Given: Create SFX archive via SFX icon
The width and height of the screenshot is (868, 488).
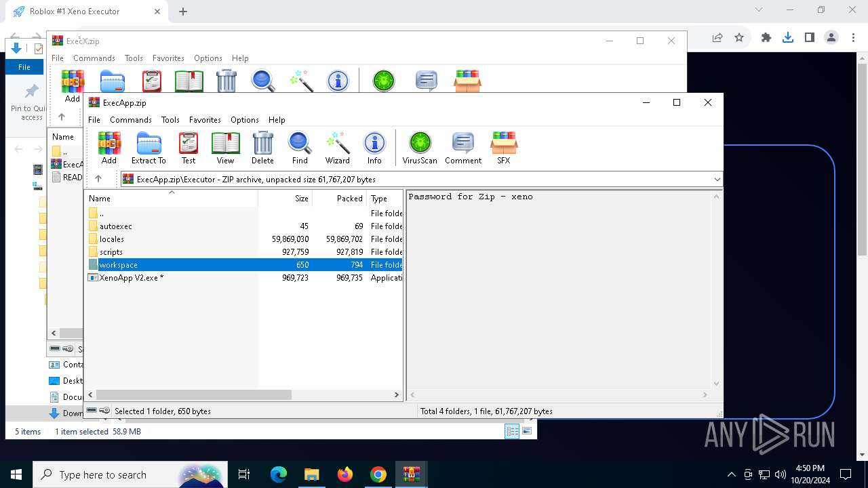Looking at the screenshot, I should 504,148.
